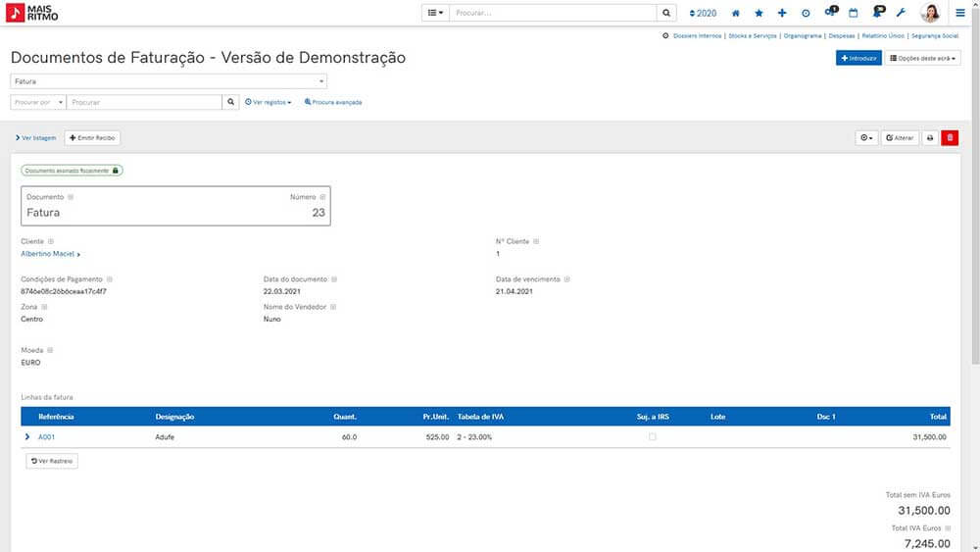This screenshot has width=980, height=552.
Task: Toggle the Suj. a IRS checkbox
Action: click(x=653, y=437)
